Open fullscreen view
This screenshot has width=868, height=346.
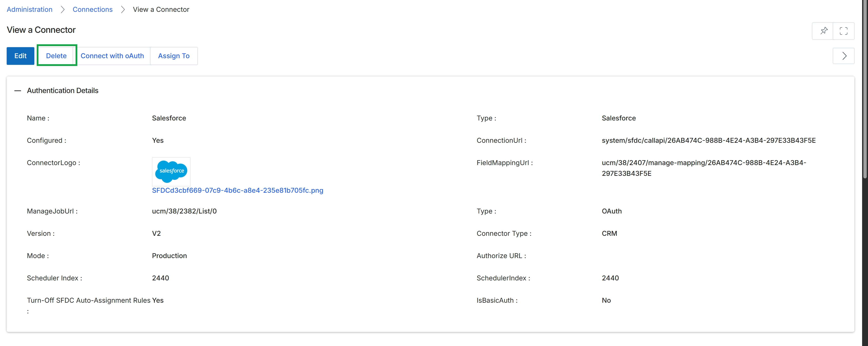[843, 31]
